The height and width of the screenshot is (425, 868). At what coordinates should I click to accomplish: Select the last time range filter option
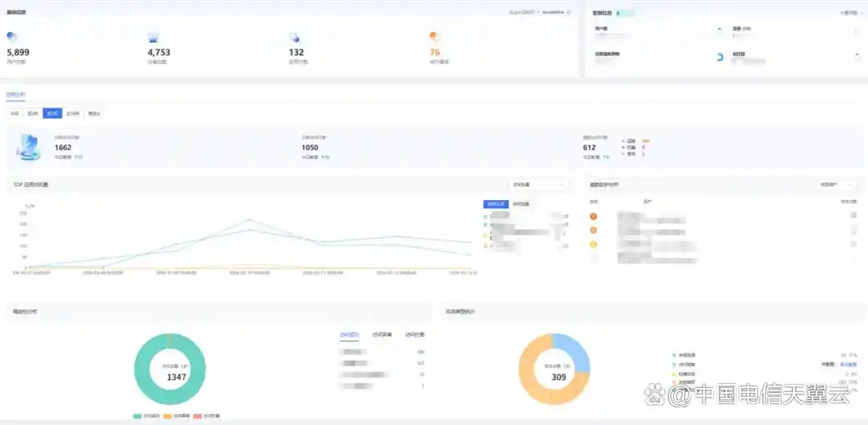[x=94, y=113]
